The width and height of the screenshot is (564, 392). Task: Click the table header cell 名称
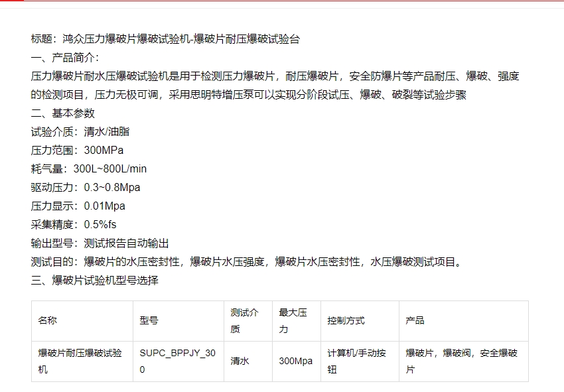point(82,321)
